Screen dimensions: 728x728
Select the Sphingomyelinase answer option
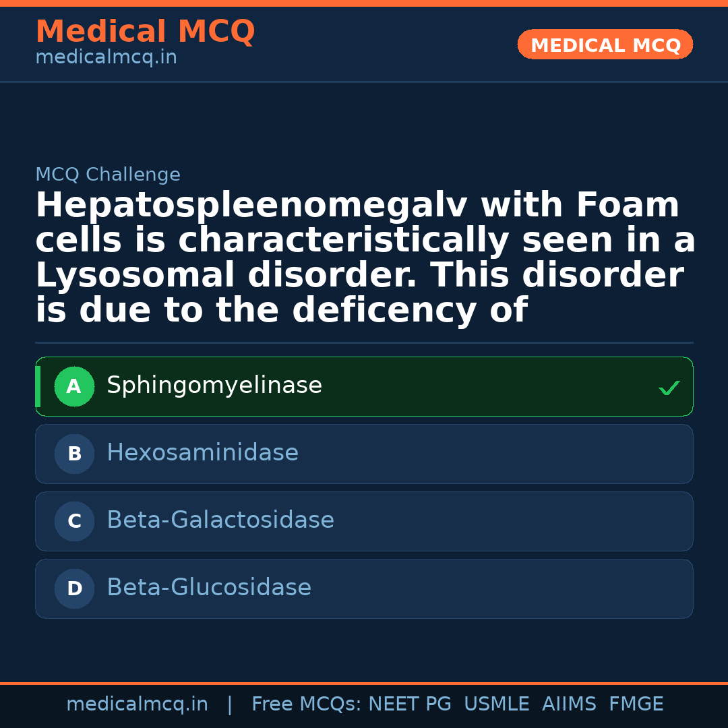coord(214,386)
